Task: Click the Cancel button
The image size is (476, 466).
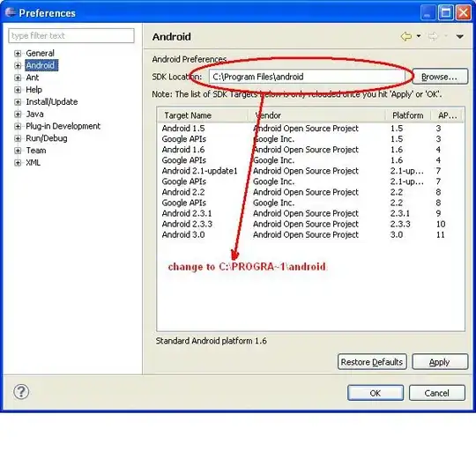Action: (x=437, y=393)
